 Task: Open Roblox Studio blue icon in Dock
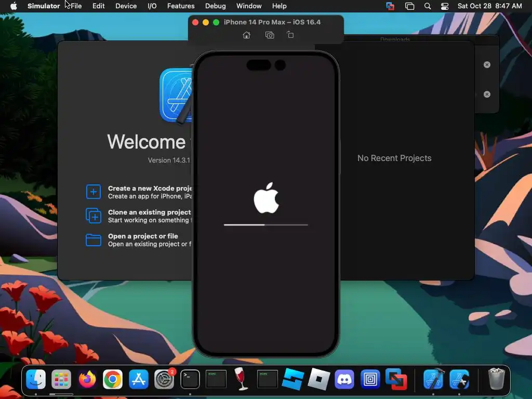click(x=293, y=379)
